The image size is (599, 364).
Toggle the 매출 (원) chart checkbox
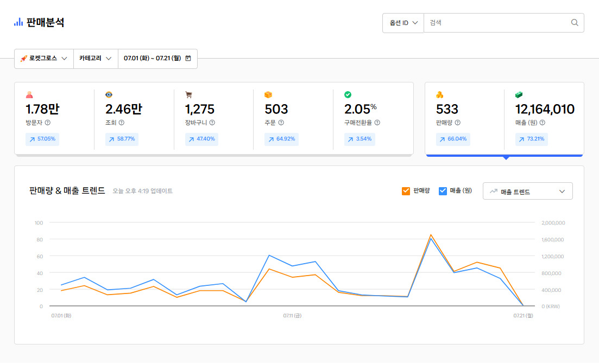(x=443, y=191)
